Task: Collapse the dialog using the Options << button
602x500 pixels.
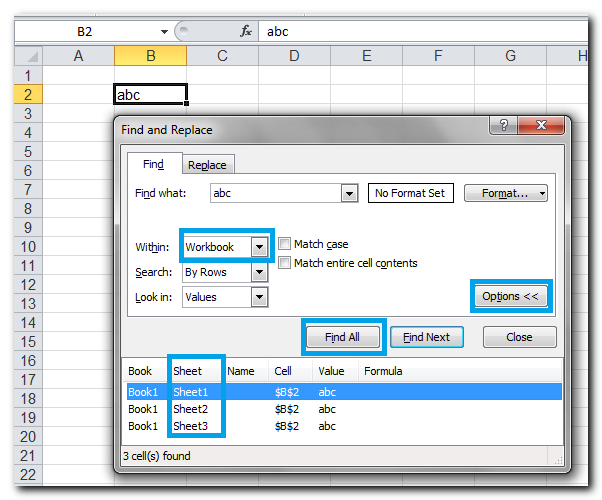Action: 510,297
